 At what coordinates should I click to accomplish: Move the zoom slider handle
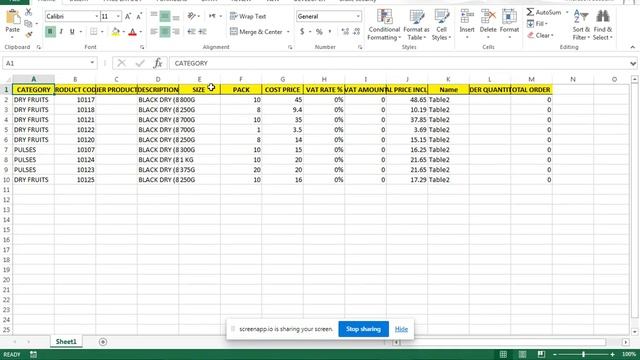click(x=583, y=354)
